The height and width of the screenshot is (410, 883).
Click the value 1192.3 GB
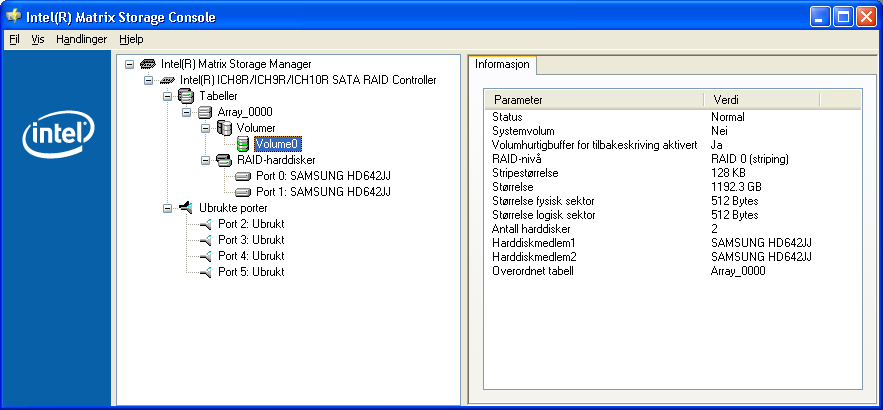coord(736,187)
